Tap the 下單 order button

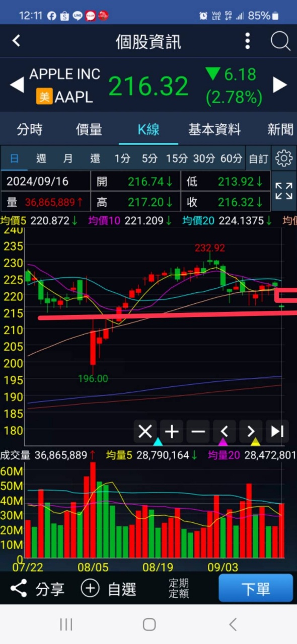[256, 589]
